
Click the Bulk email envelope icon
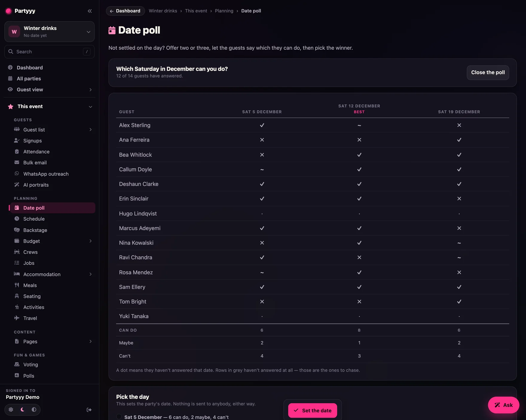pyautogui.click(x=17, y=163)
